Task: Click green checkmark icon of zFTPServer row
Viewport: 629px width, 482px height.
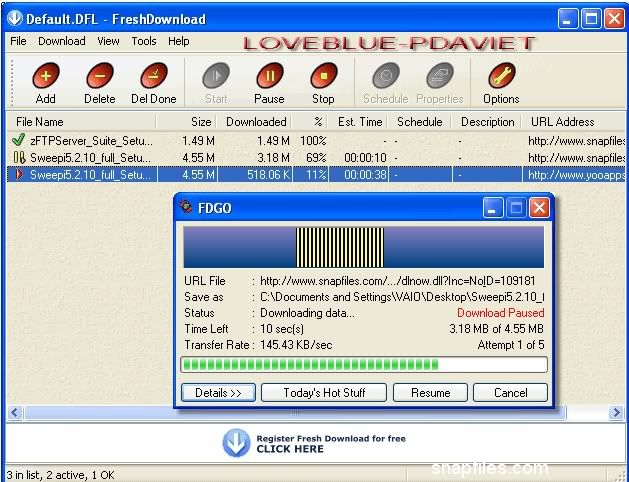Action: pyautogui.click(x=18, y=140)
